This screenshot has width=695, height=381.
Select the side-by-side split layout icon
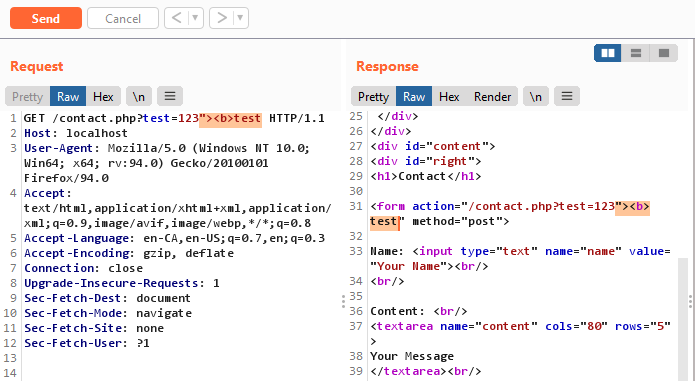(608, 53)
